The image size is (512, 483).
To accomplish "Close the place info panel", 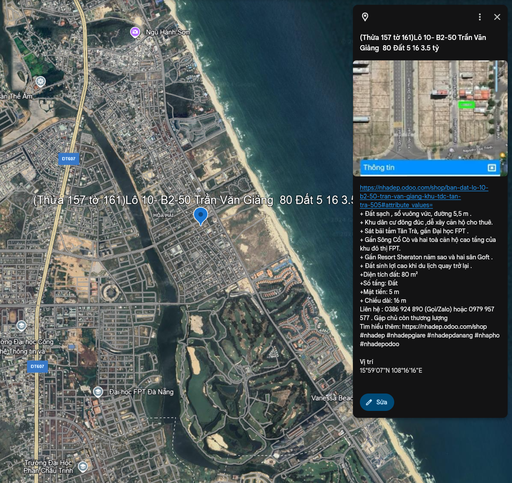I will pyautogui.click(x=497, y=17).
